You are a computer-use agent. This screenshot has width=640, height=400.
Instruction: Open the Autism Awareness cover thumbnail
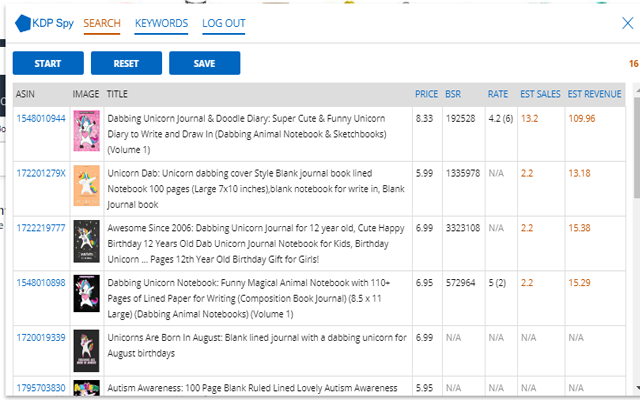pos(87,388)
